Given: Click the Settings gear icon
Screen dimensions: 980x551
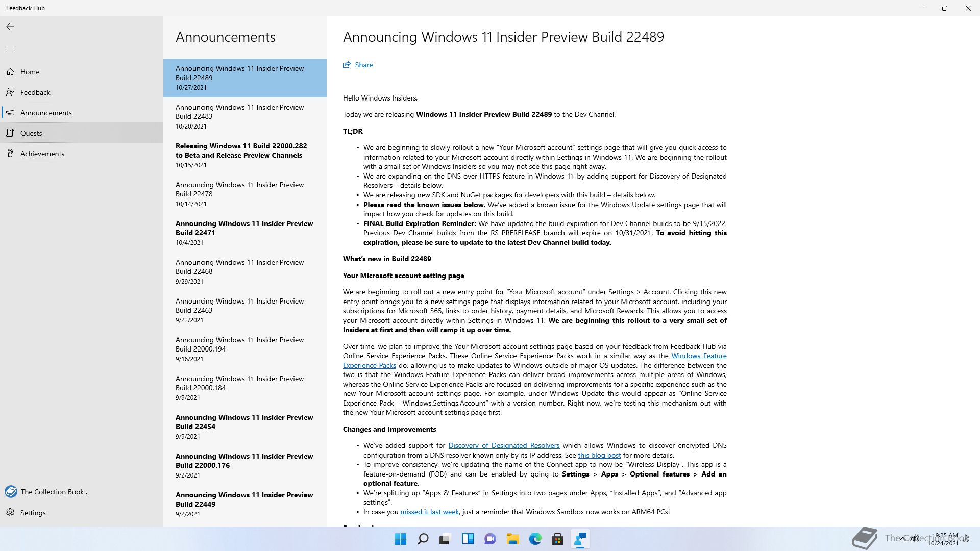Looking at the screenshot, I should (10, 513).
